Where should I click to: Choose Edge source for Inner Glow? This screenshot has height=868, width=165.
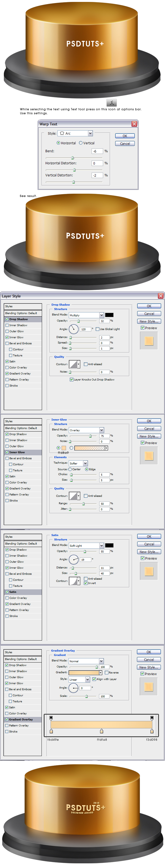coord(87,469)
